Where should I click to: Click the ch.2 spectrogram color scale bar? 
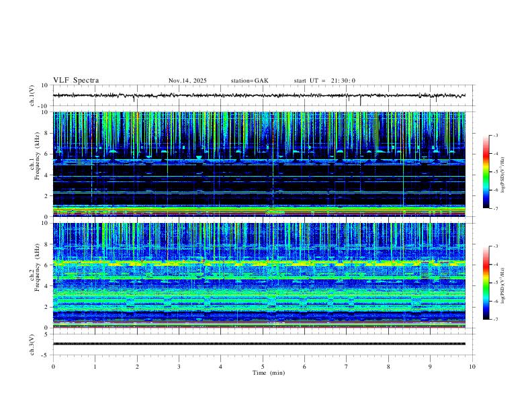tap(486, 283)
